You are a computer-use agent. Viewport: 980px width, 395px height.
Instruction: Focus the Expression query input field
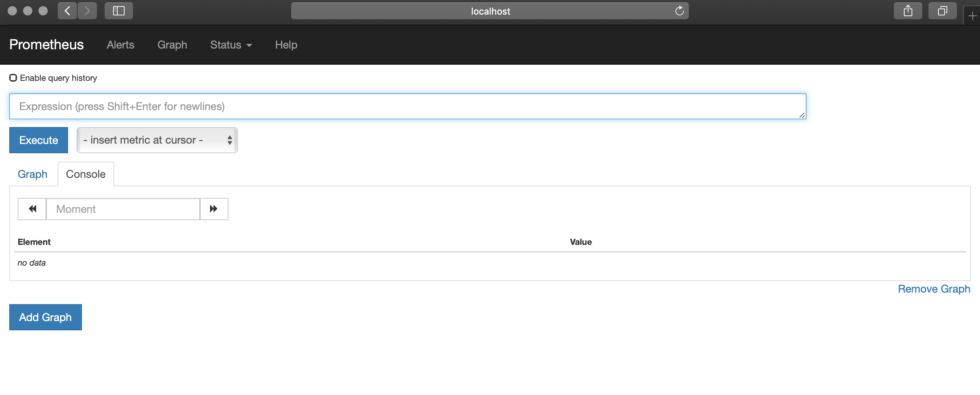click(408, 106)
